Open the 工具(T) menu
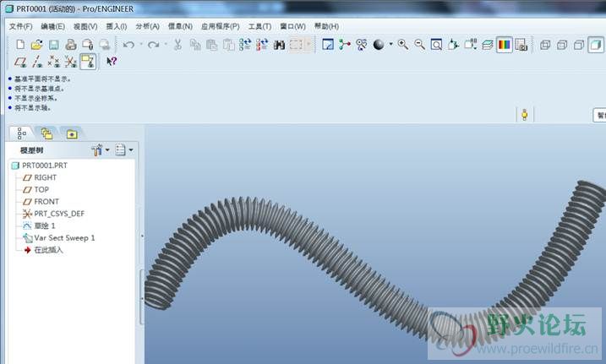The width and height of the screenshot is (606, 364). coord(259,26)
